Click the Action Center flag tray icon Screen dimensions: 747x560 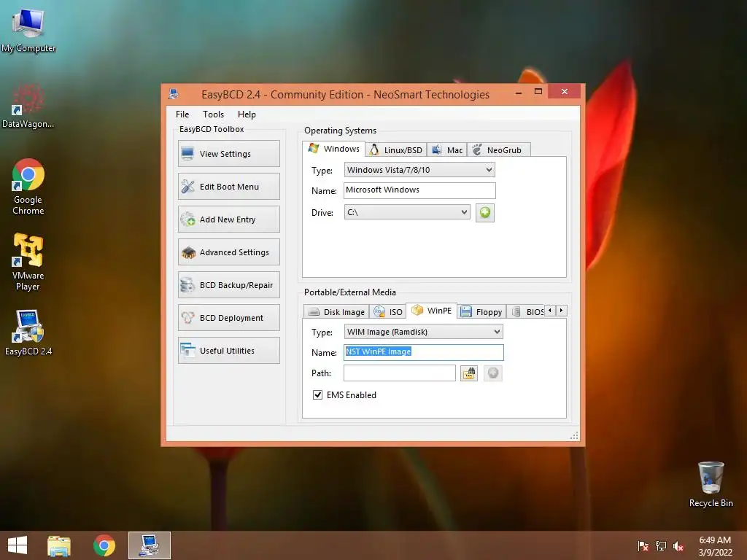click(x=643, y=546)
